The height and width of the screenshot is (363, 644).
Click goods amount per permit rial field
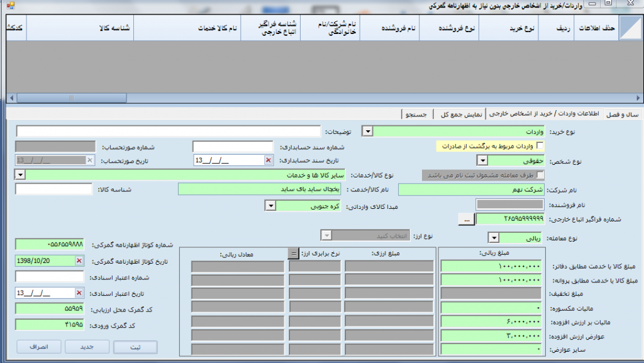point(491,280)
